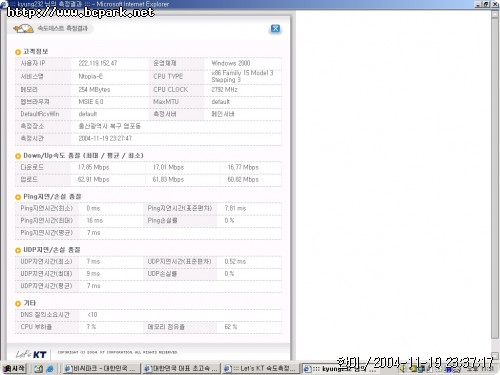This screenshot has height=375, width=500.
Task: Click the Let's KT logo in the footer
Action: point(31,354)
